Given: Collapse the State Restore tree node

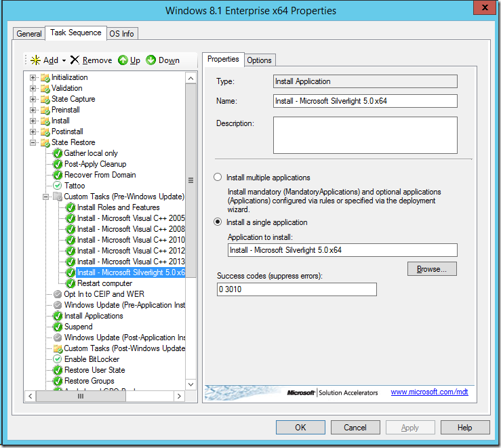Looking at the screenshot, I should click(33, 143).
